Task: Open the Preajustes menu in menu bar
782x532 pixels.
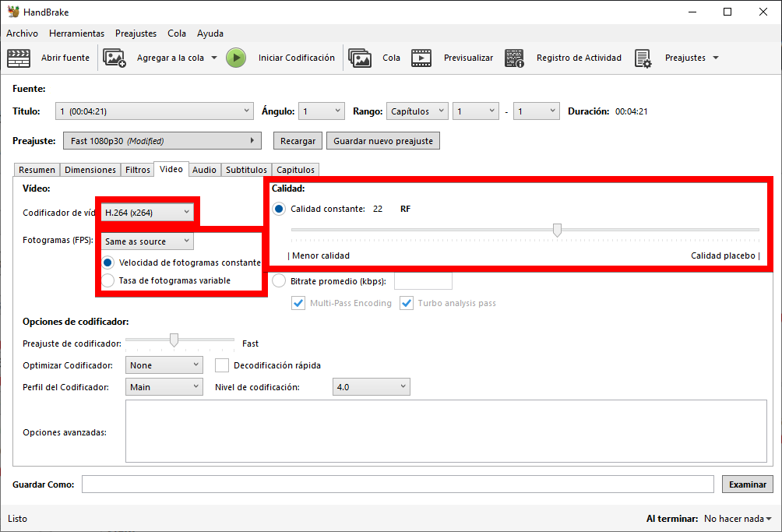Action: [x=136, y=33]
